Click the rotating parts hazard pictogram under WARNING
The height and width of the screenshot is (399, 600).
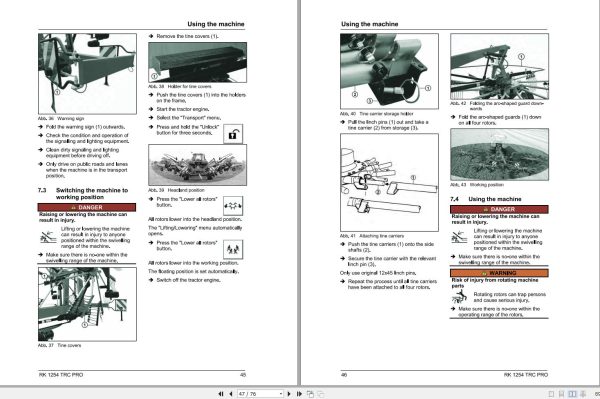pyautogui.click(x=460, y=297)
